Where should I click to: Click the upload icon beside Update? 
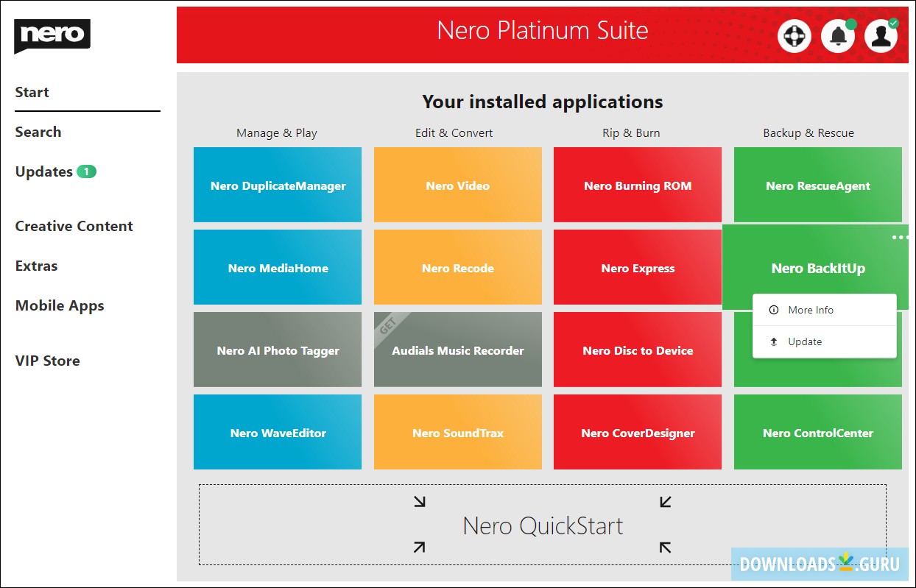pyautogui.click(x=773, y=341)
